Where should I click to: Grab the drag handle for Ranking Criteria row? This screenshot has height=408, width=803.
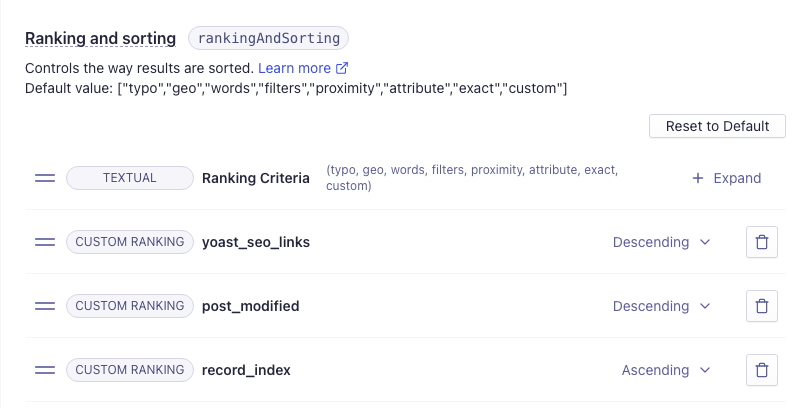[45, 178]
